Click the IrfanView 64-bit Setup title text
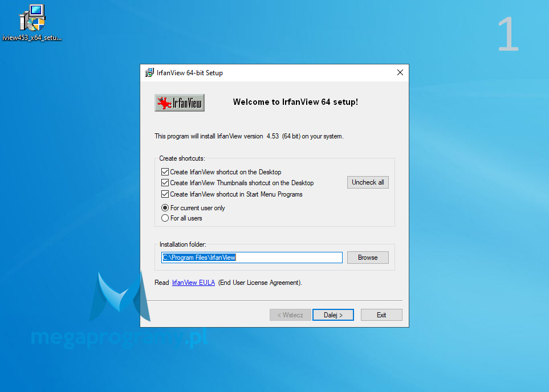The width and height of the screenshot is (549, 392). pos(190,73)
